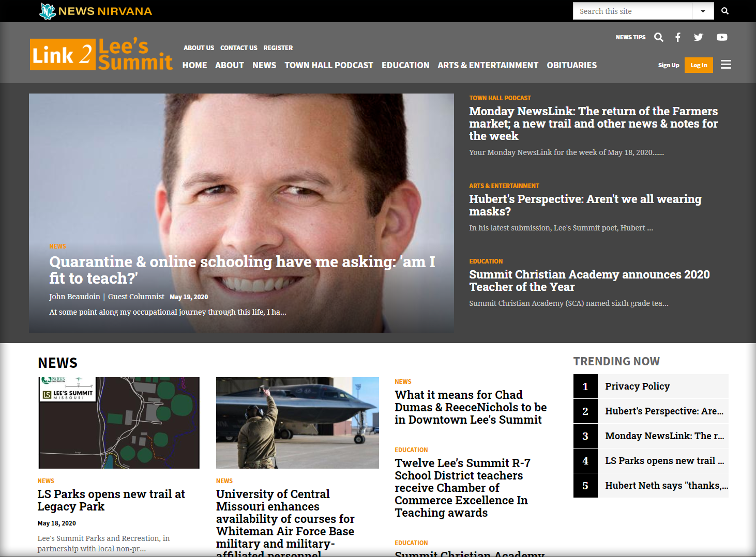The image size is (756, 557).
Task: Open ARTS & ENTERTAINMENT menu
Action: tap(488, 65)
